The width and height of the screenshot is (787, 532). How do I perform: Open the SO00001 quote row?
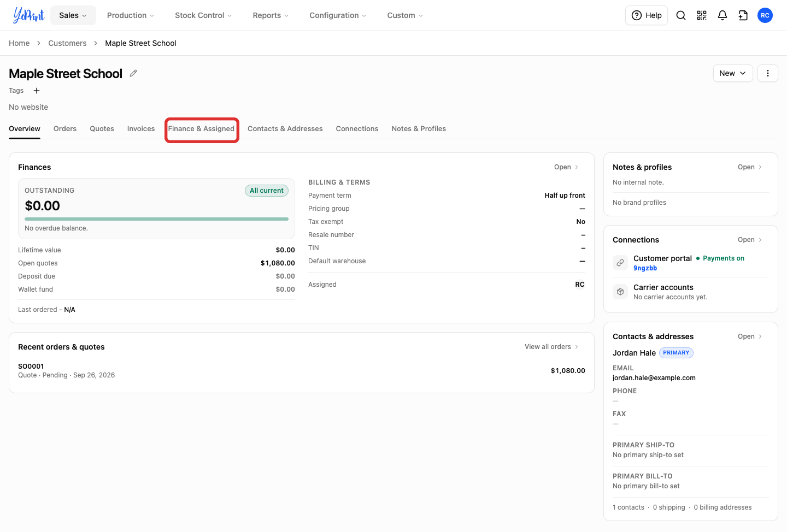[302, 370]
